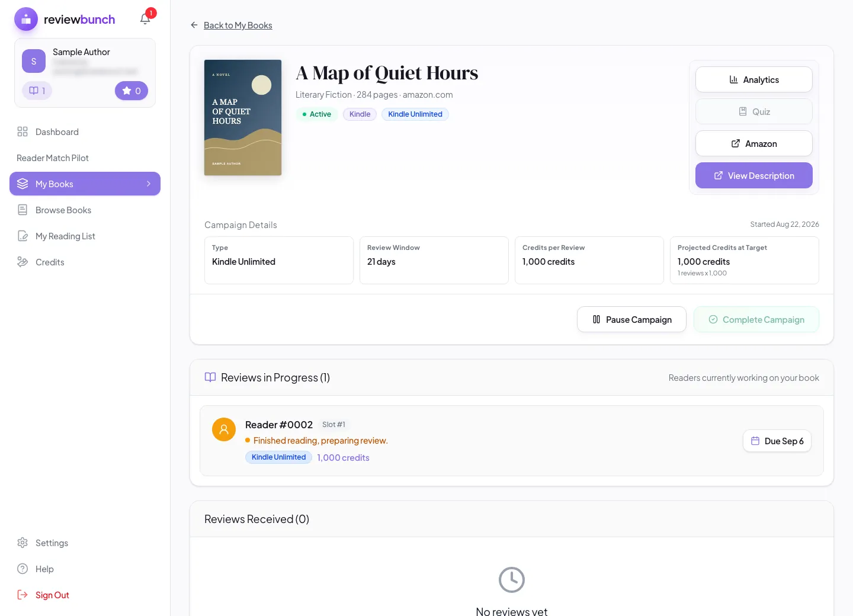Click the Pause Campaign pause icon

[x=597, y=319]
